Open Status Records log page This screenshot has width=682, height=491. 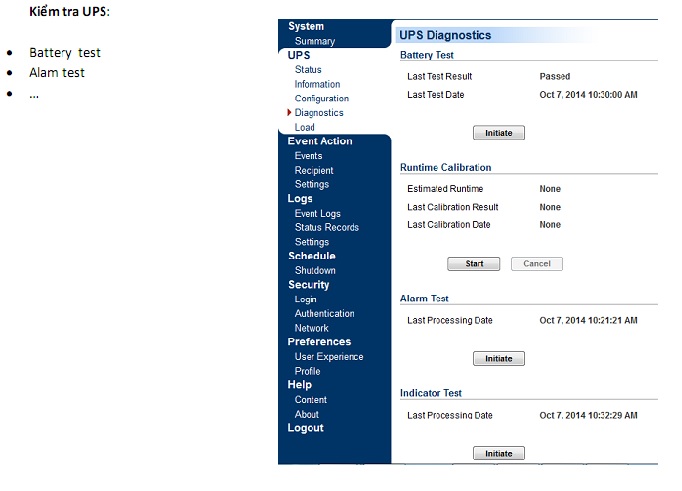(326, 227)
